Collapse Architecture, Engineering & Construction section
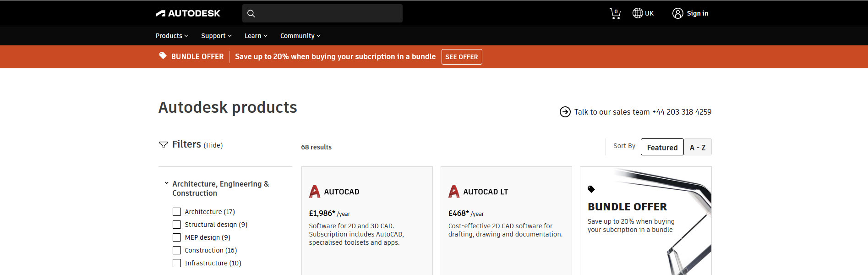This screenshot has height=275, width=868. (167, 183)
